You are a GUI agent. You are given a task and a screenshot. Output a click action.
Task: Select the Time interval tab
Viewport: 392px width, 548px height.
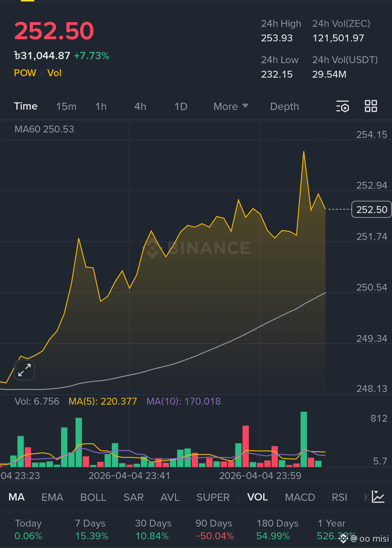click(x=26, y=106)
